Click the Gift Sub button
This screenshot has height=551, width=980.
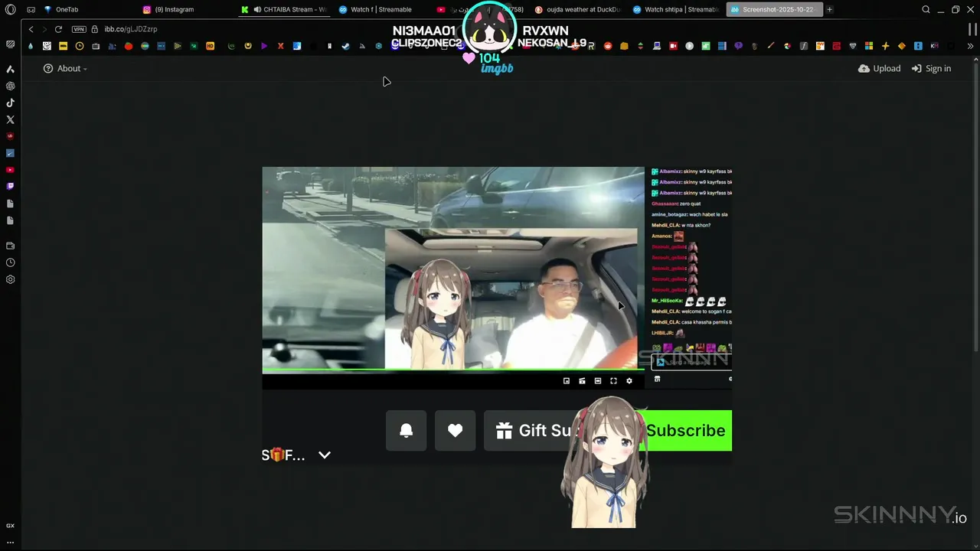coord(532,431)
